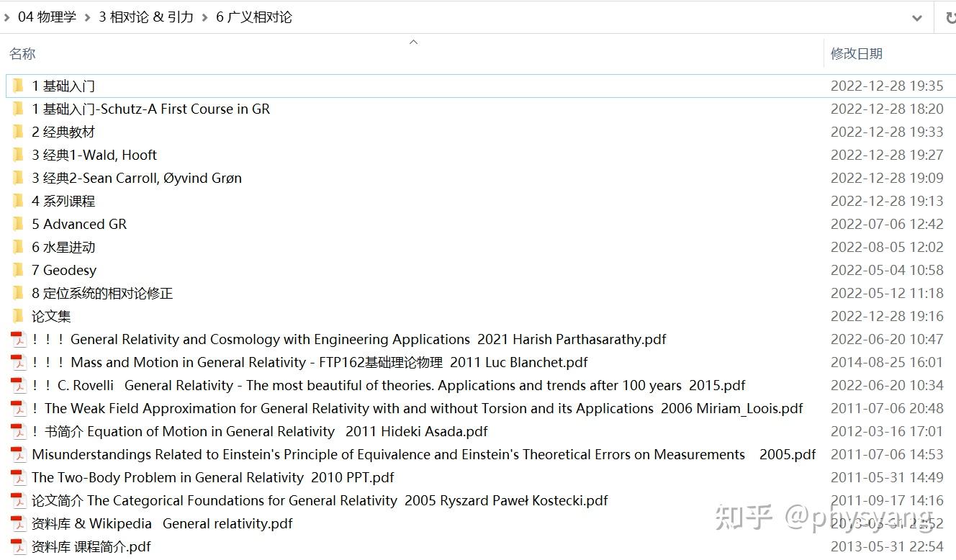
Task: Go to 6 广义相对论 breadcrumb segment
Action: click(254, 17)
